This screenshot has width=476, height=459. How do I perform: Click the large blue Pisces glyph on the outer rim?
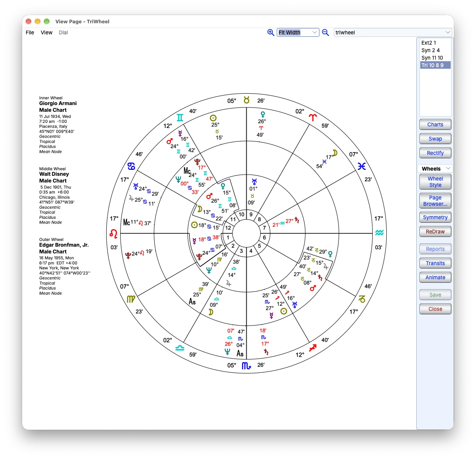[362, 166]
